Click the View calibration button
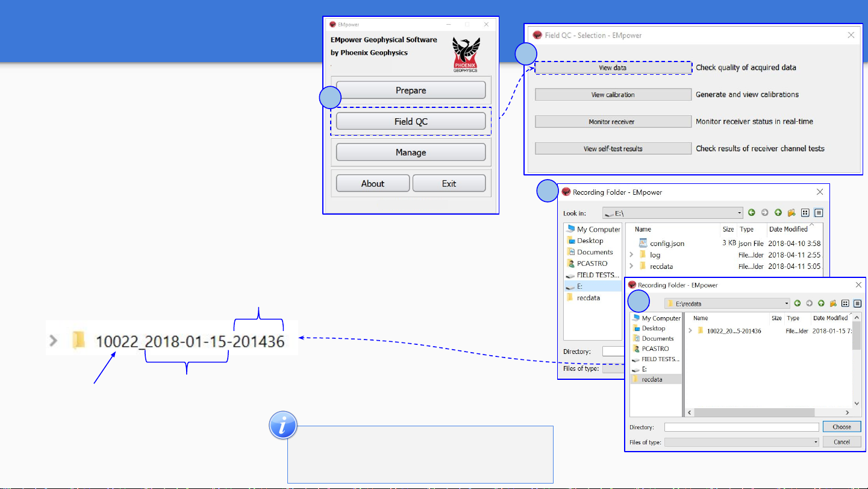 click(613, 95)
